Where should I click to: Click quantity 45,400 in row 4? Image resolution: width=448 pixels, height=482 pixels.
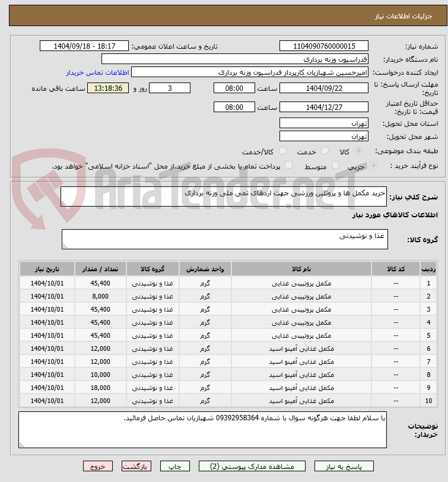point(100,322)
